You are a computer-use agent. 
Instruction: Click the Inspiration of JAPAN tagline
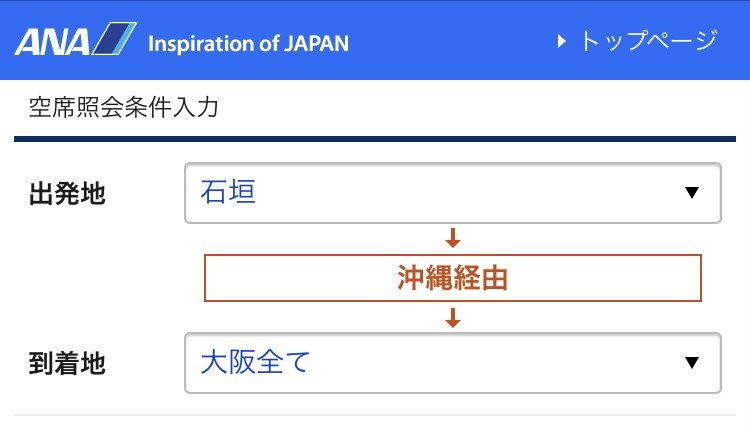click(x=248, y=44)
